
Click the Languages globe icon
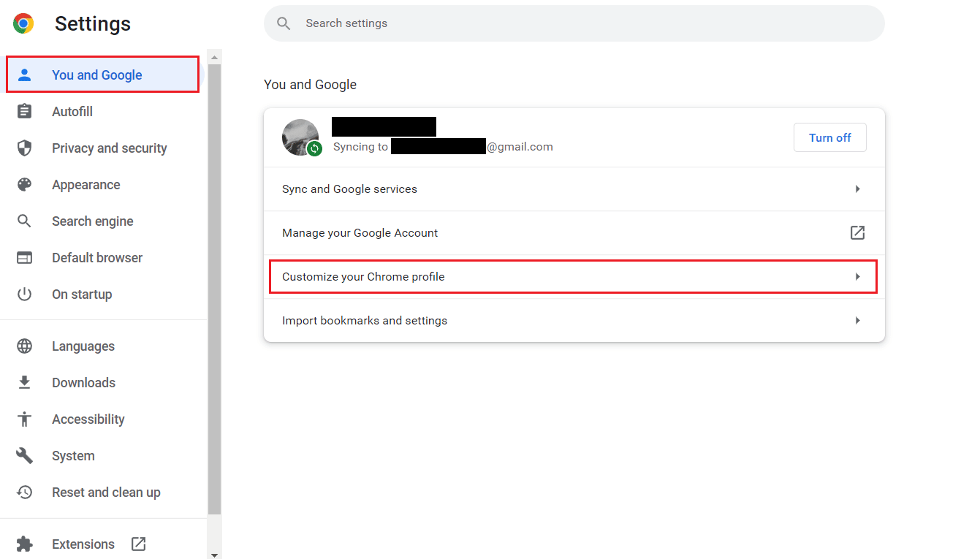click(25, 346)
